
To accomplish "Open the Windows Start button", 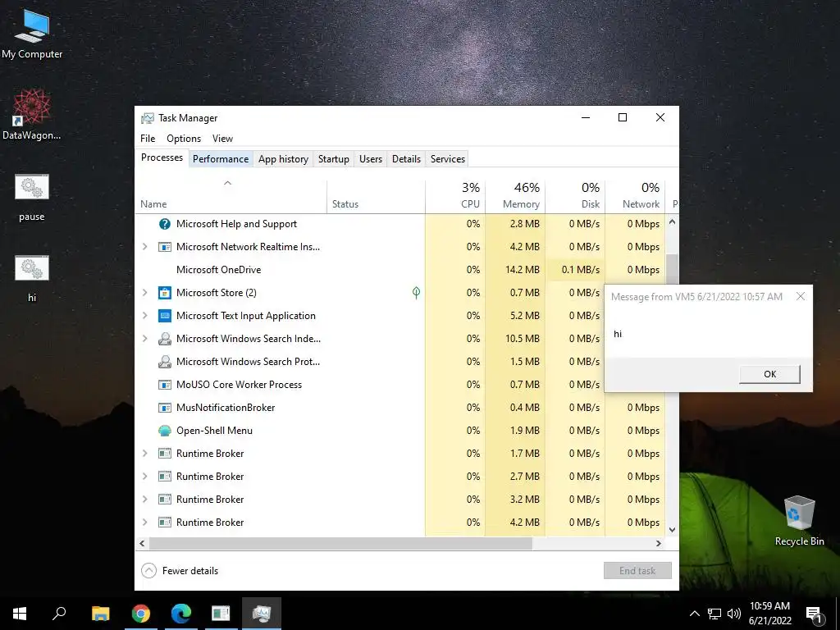I will [20, 614].
